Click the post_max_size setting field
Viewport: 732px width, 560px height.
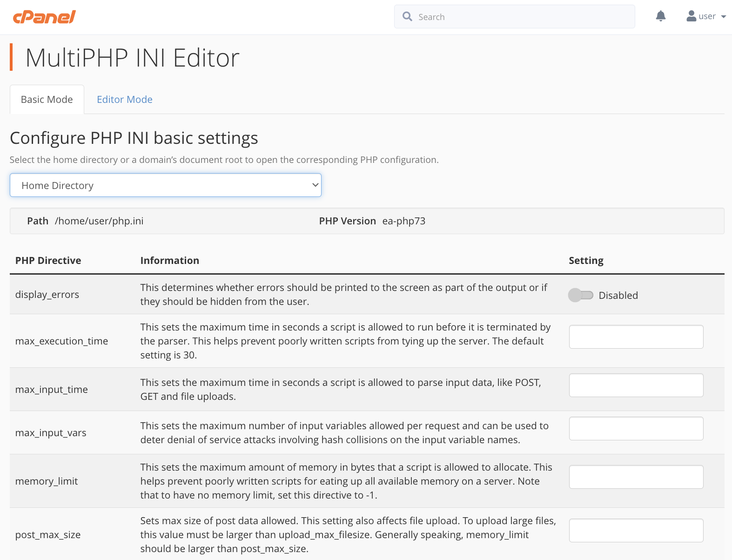(x=636, y=530)
